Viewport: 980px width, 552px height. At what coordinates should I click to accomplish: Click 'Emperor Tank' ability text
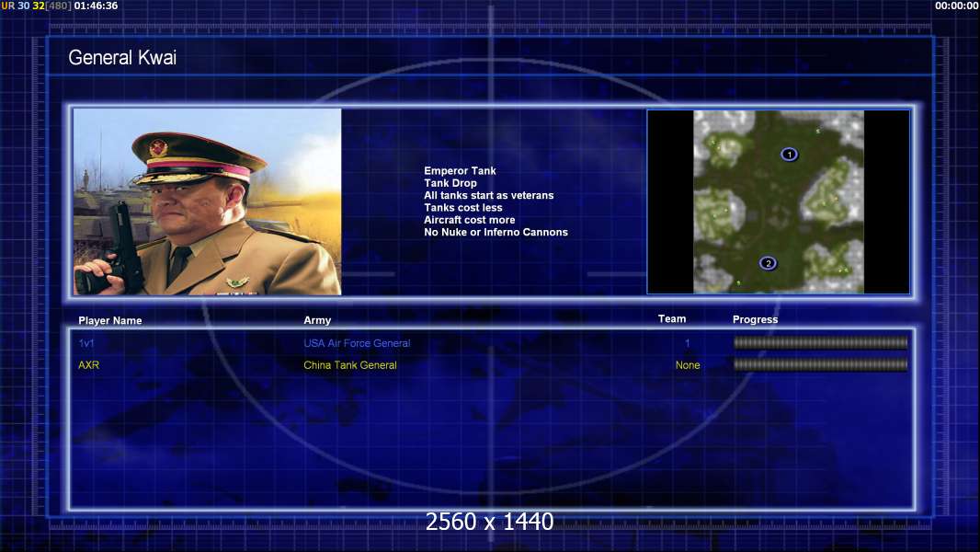click(x=460, y=171)
